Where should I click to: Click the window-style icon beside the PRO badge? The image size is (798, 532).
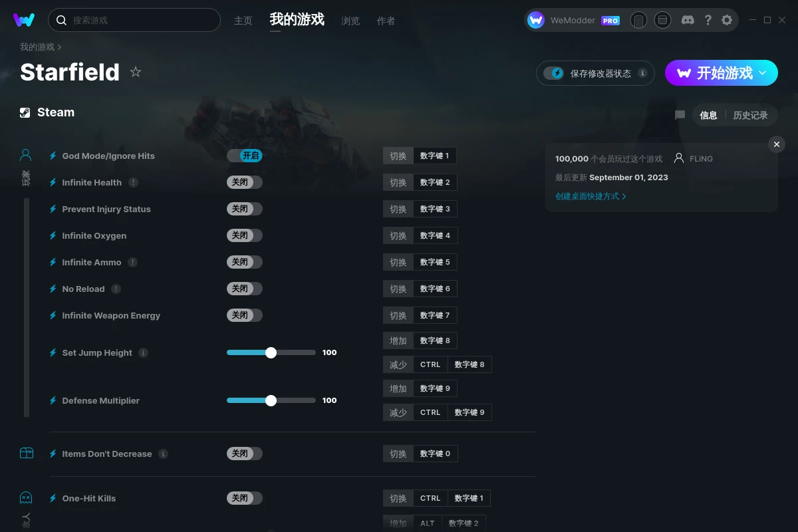coord(662,20)
